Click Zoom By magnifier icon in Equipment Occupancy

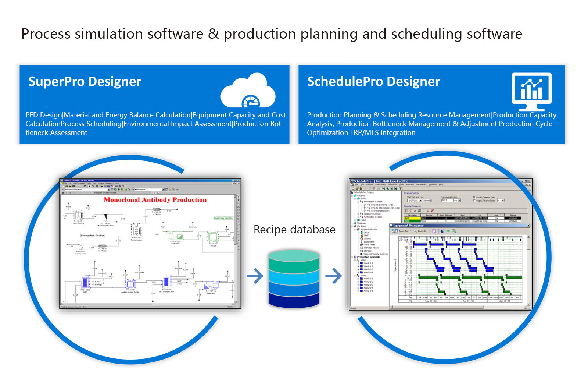point(415,231)
